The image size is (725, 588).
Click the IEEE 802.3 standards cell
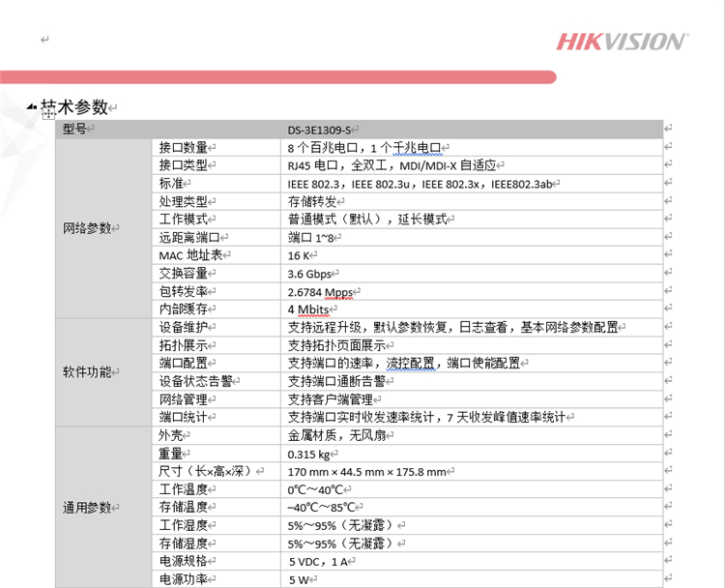coord(472,184)
